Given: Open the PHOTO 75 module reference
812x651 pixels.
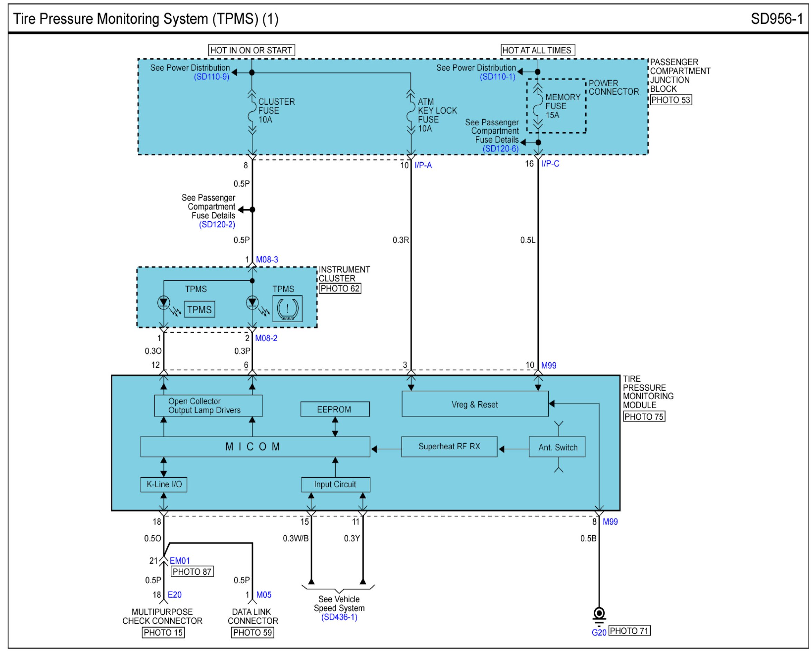Looking at the screenshot, I should point(644,417).
